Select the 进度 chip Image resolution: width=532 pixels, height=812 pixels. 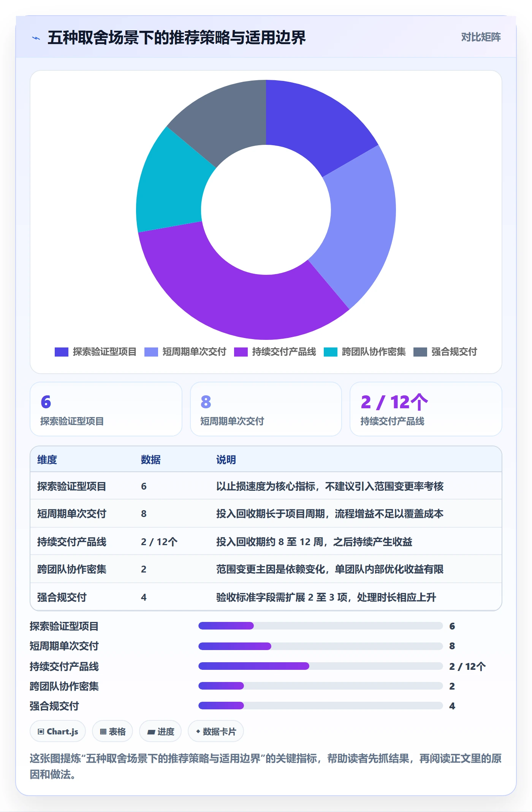(160, 731)
